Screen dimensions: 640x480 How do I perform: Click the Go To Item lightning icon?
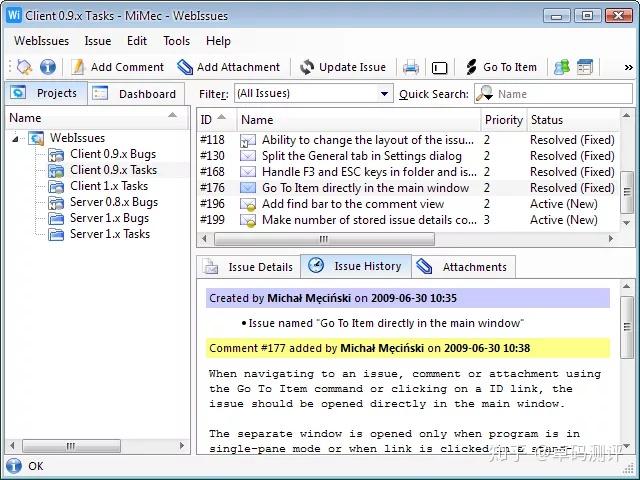click(x=471, y=67)
